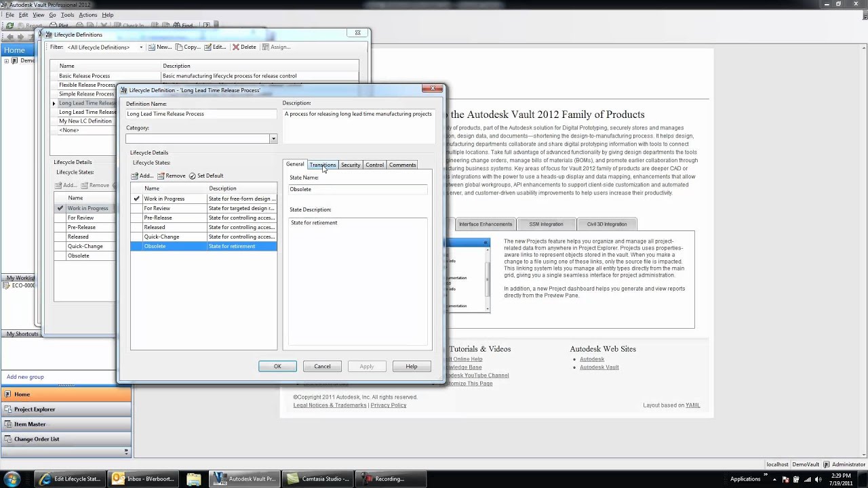
Task: Open Change Order List from navigation pane
Action: (x=66, y=439)
